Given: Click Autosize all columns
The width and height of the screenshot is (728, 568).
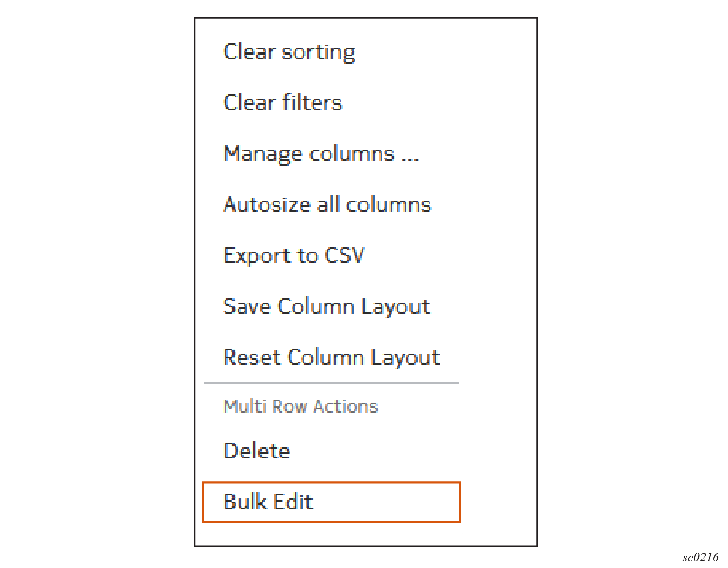Looking at the screenshot, I should (327, 205).
